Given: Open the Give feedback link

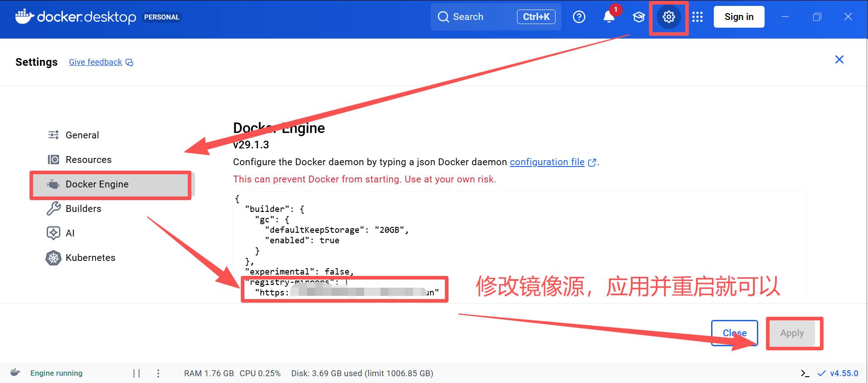Looking at the screenshot, I should 95,62.
